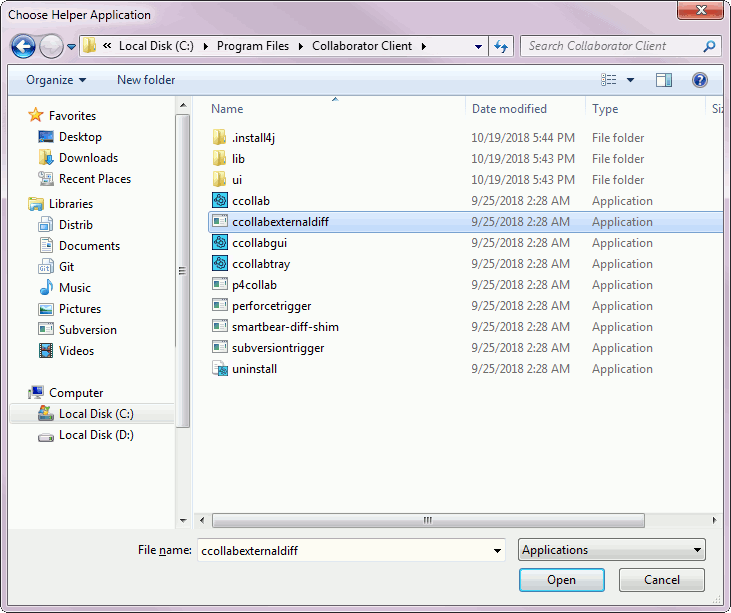Click the Libraries folder icon
The image size is (731, 613).
[x=35, y=204]
